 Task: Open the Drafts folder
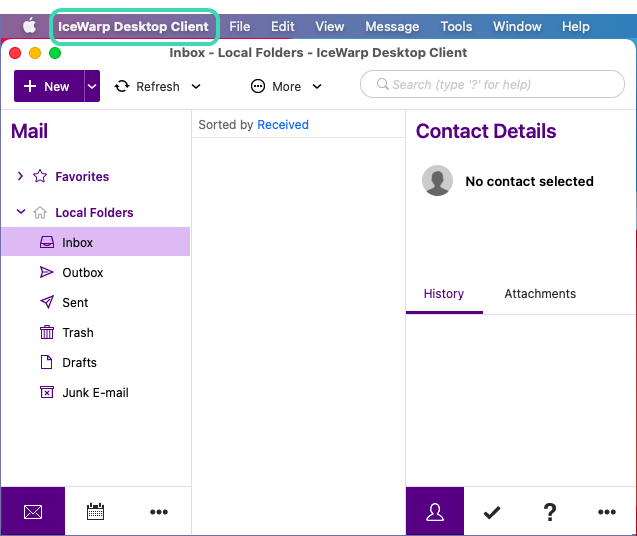coord(79,362)
